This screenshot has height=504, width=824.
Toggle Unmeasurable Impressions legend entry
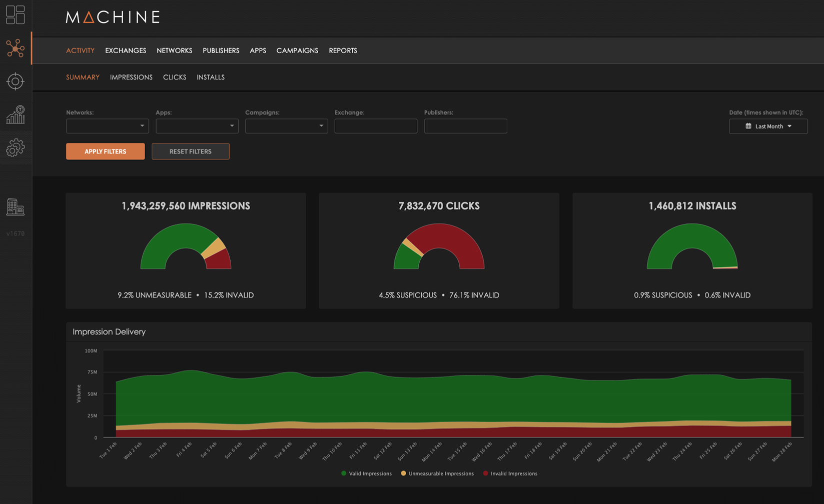tap(437, 473)
